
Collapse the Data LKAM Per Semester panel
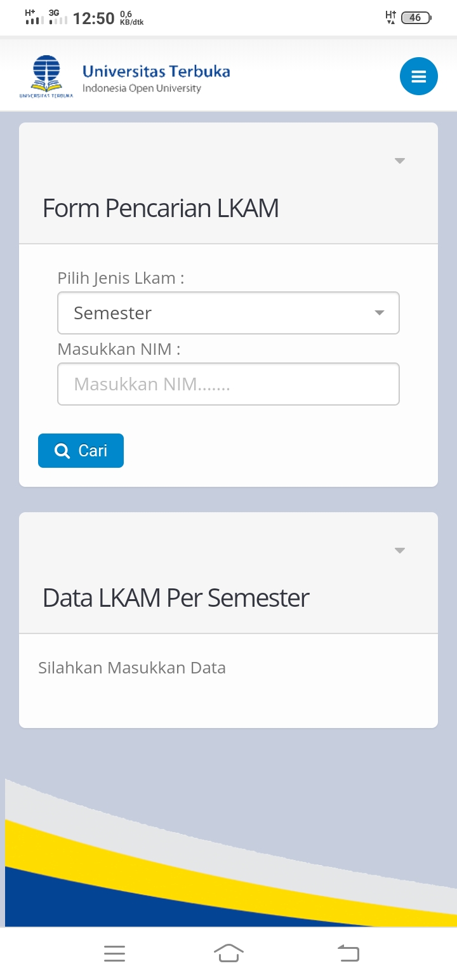(x=399, y=550)
